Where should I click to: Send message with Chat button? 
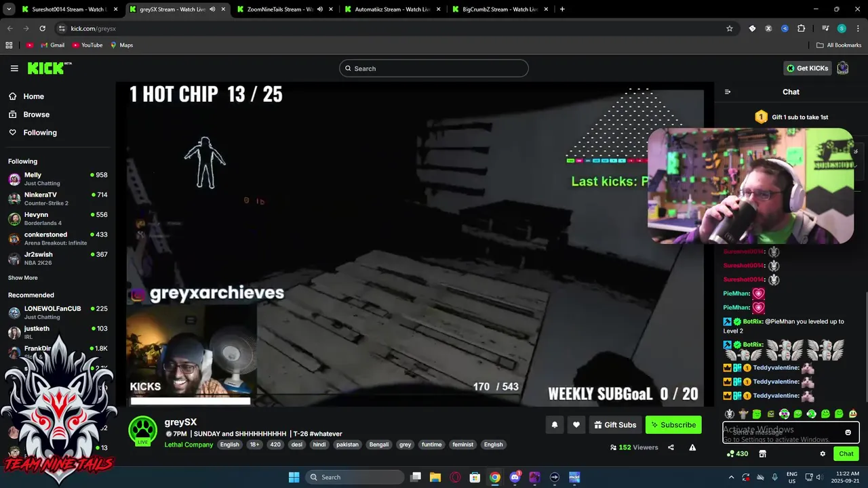[846, 454]
